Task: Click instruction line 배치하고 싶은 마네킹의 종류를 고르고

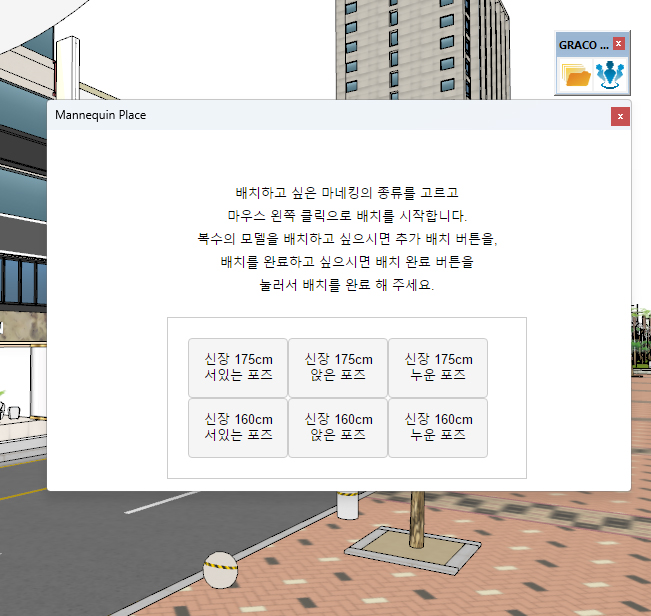Action: pyautogui.click(x=347, y=193)
